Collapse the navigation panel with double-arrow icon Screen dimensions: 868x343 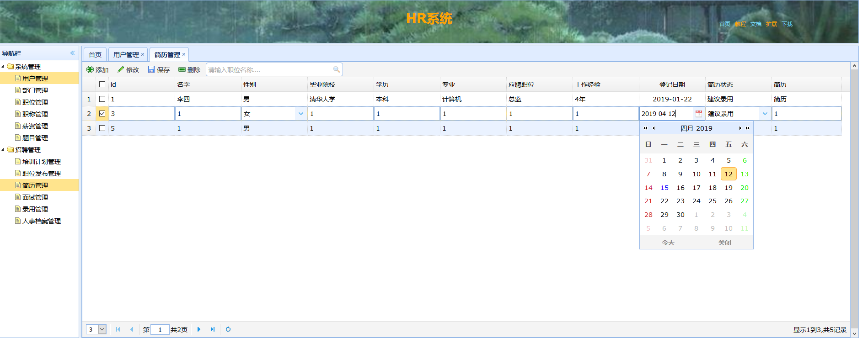(72, 53)
